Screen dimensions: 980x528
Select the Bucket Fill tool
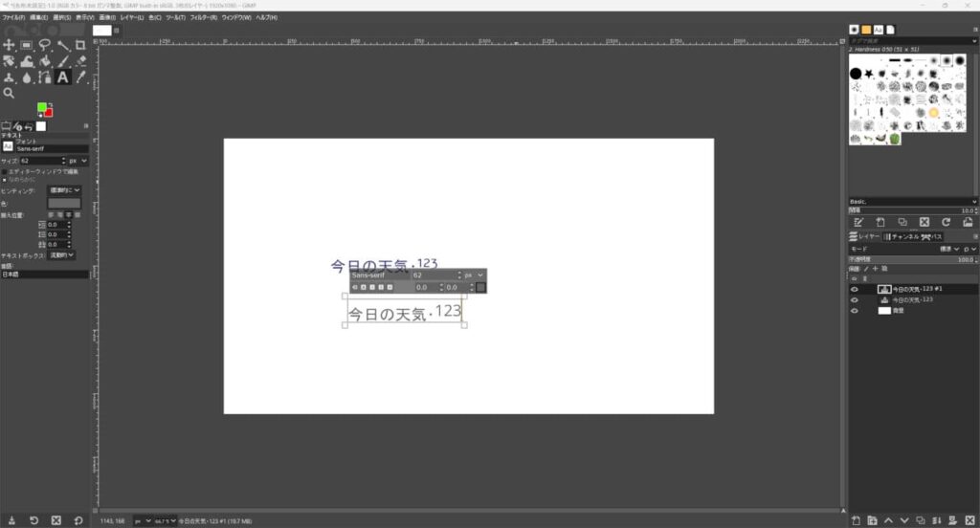coord(44,61)
